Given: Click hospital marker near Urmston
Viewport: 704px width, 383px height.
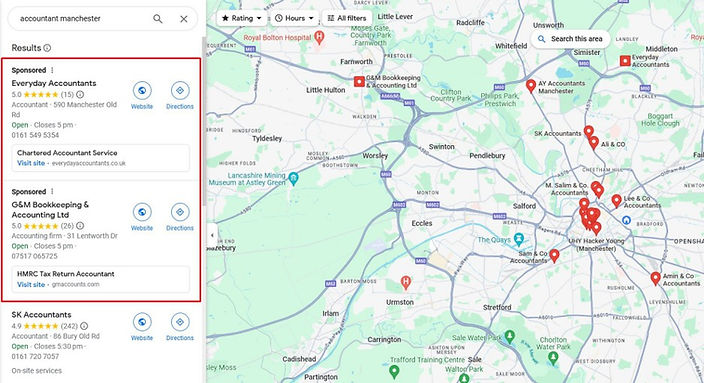Looking at the screenshot, I should point(405,282).
